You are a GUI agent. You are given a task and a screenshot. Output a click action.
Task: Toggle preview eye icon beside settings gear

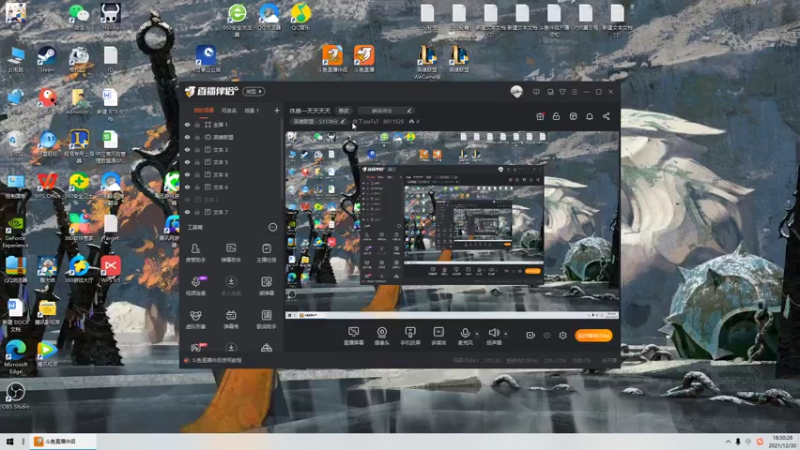(547, 335)
